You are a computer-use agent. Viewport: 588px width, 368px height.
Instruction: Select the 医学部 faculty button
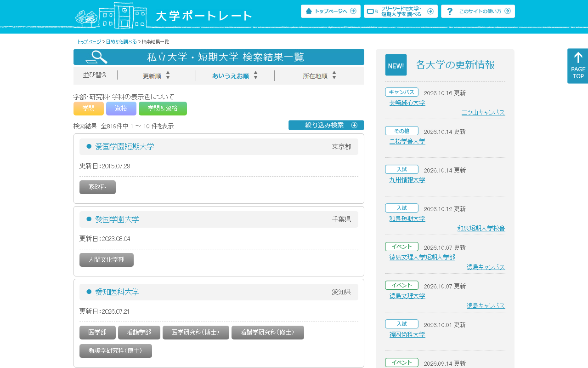coord(97,333)
